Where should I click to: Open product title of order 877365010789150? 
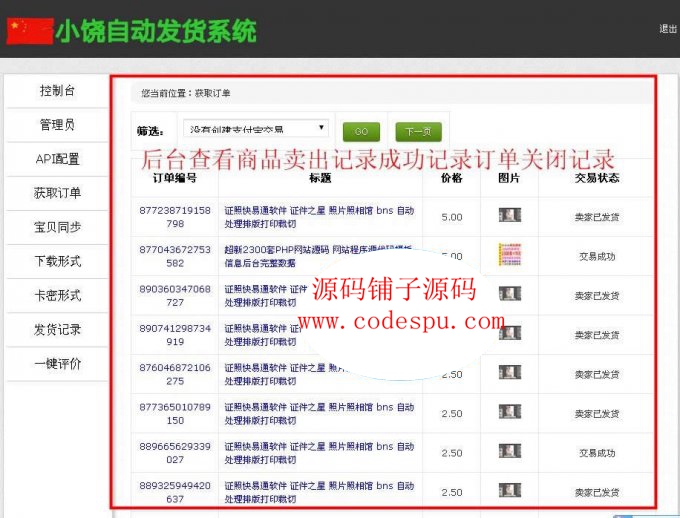[x=319, y=413]
